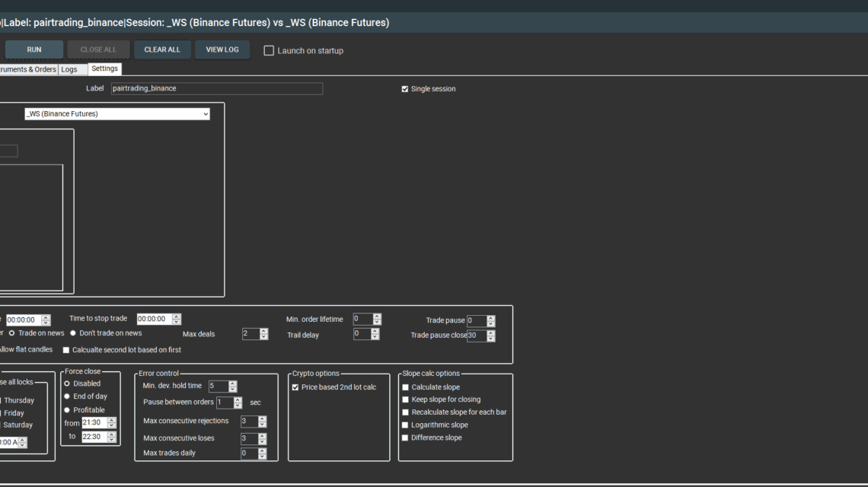Enable Launch on startup checkbox
The image size is (868, 487).
[x=269, y=51]
